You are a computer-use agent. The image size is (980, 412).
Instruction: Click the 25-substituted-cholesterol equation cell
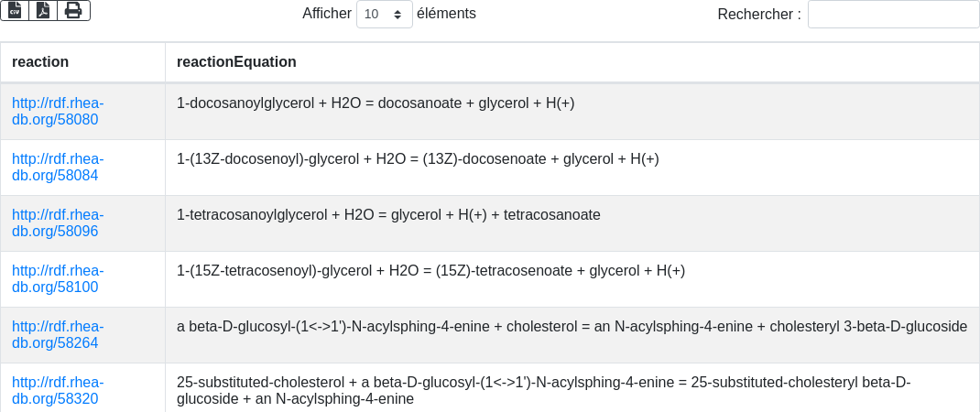(x=543, y=390)
